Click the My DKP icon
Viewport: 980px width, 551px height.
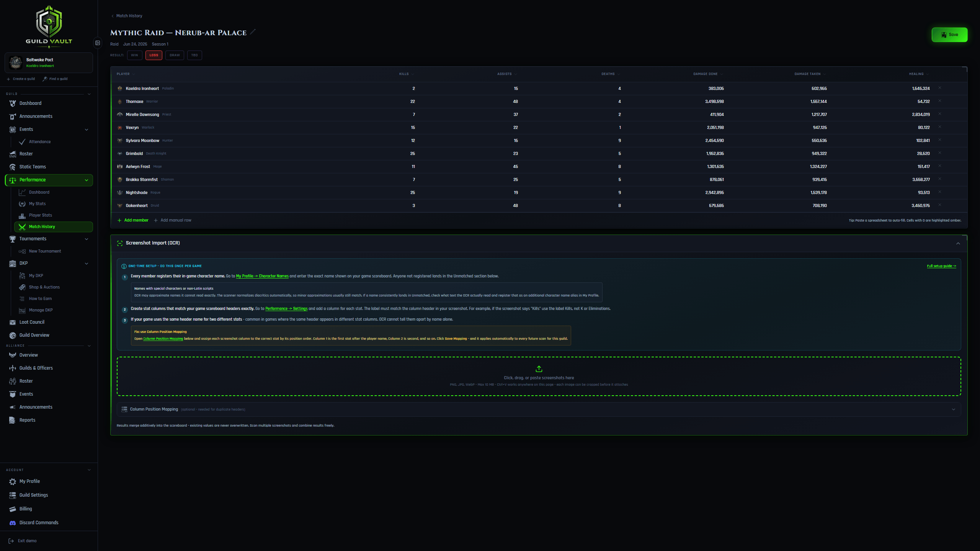tap(22, 275)
